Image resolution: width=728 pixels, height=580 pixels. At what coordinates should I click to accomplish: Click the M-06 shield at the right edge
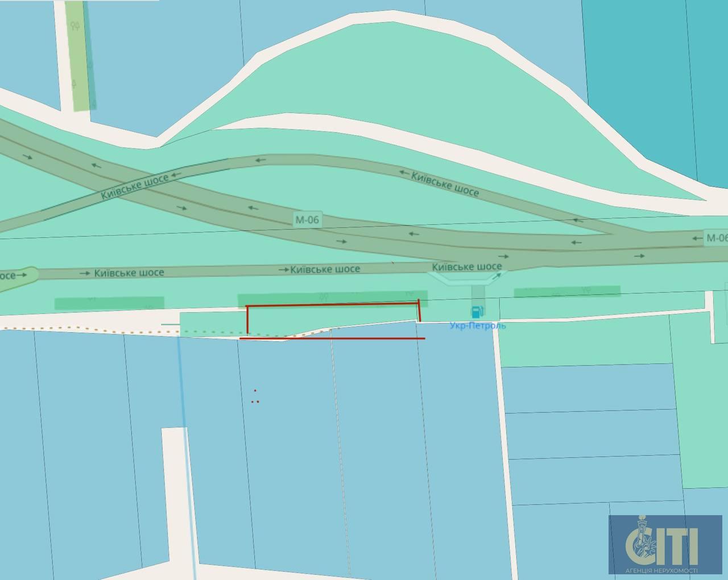tap(715, 238)
